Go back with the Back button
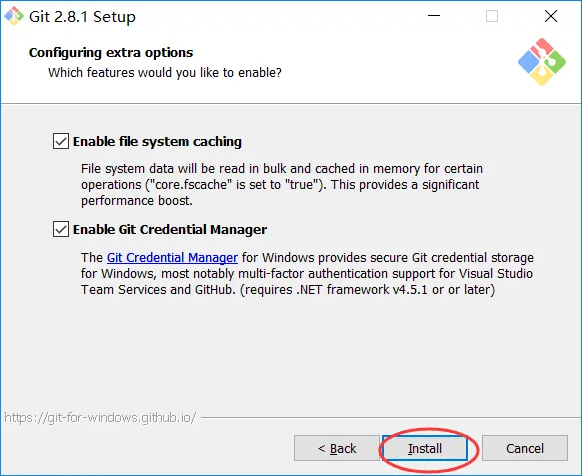 [337, 448]
